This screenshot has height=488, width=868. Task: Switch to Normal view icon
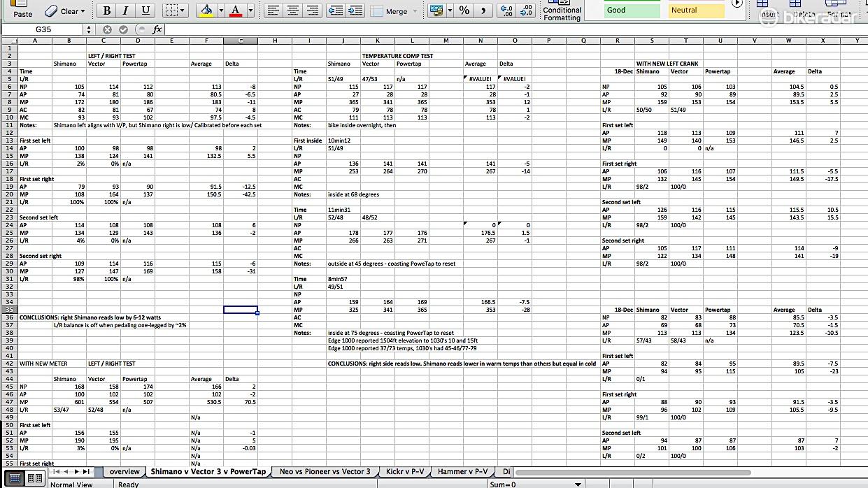15,479
